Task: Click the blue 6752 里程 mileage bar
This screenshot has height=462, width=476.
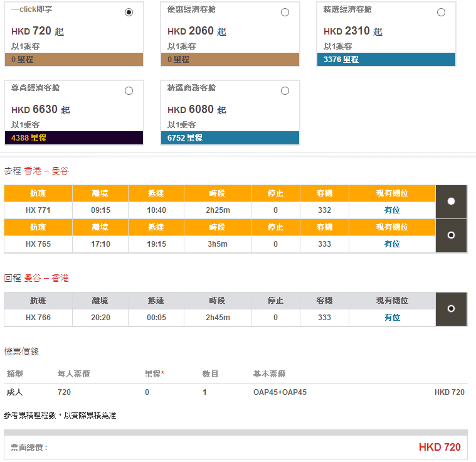Action: click(x=230, y=138)
